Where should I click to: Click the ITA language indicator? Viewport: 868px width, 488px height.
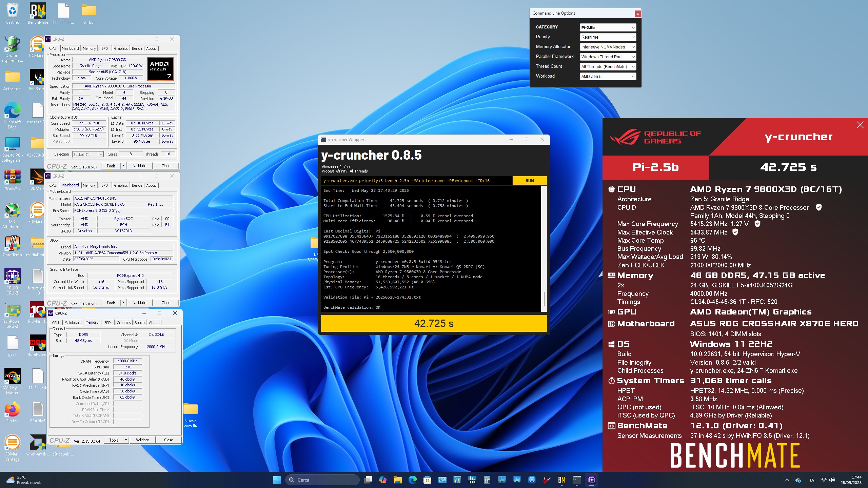point(811,480)
